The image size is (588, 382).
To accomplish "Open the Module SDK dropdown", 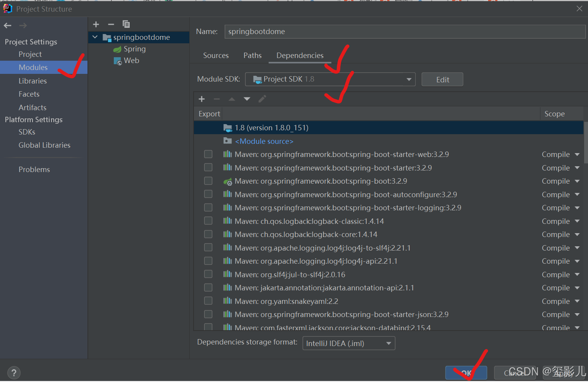I will [330, 79].
